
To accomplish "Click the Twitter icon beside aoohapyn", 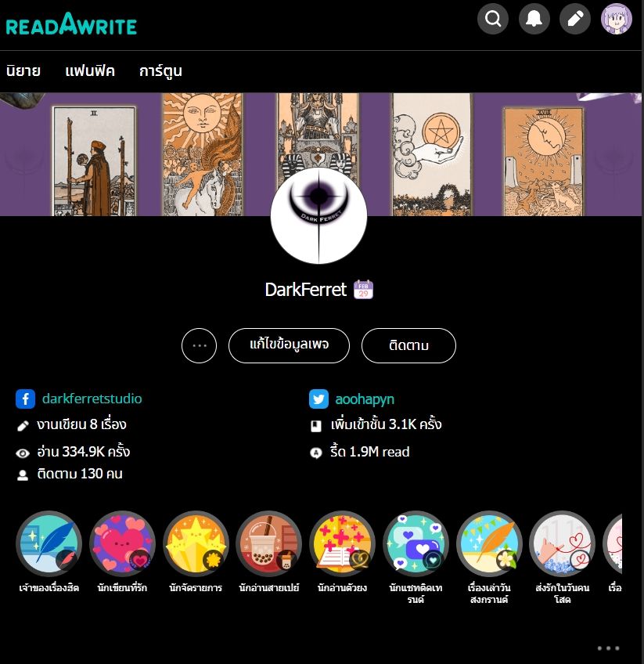I will coord(318,399).
